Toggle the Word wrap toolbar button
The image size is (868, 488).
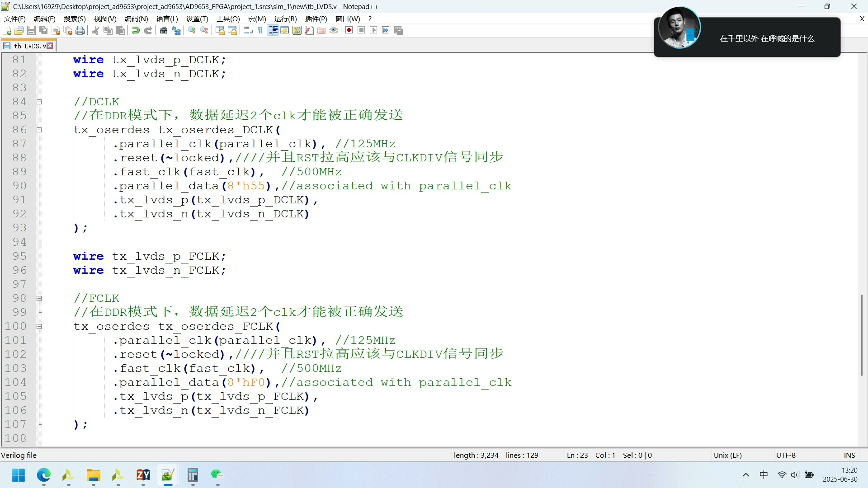[x=248, y=30]
